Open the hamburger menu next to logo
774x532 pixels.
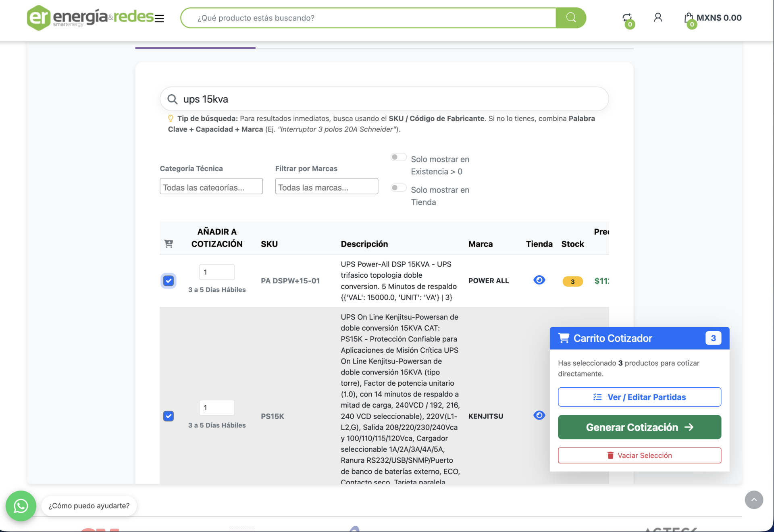click(x=160, y=19)
